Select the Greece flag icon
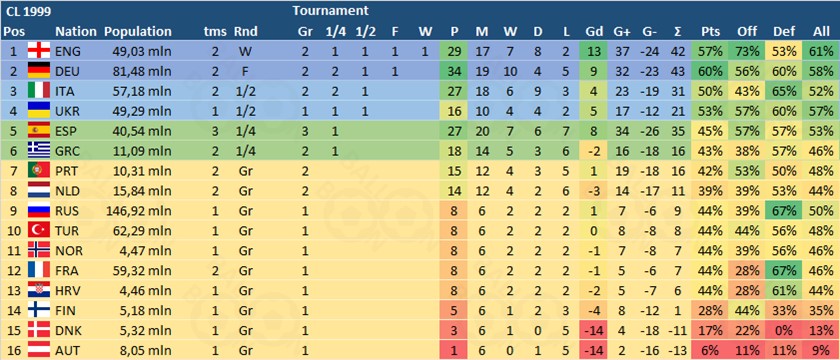Viewport: 840px width, 360px height. coord(38,151)
